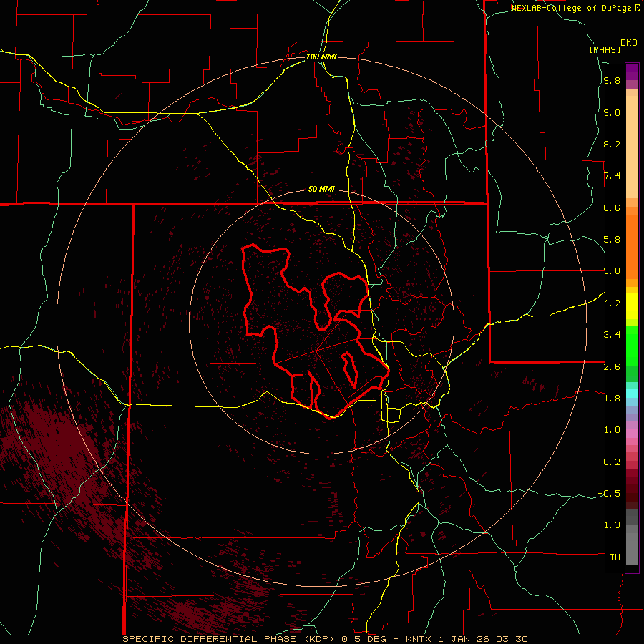The width and height of the screenshot is (644, 644).
Task: Click the 6.6 scale value
Action: (612, 208)
